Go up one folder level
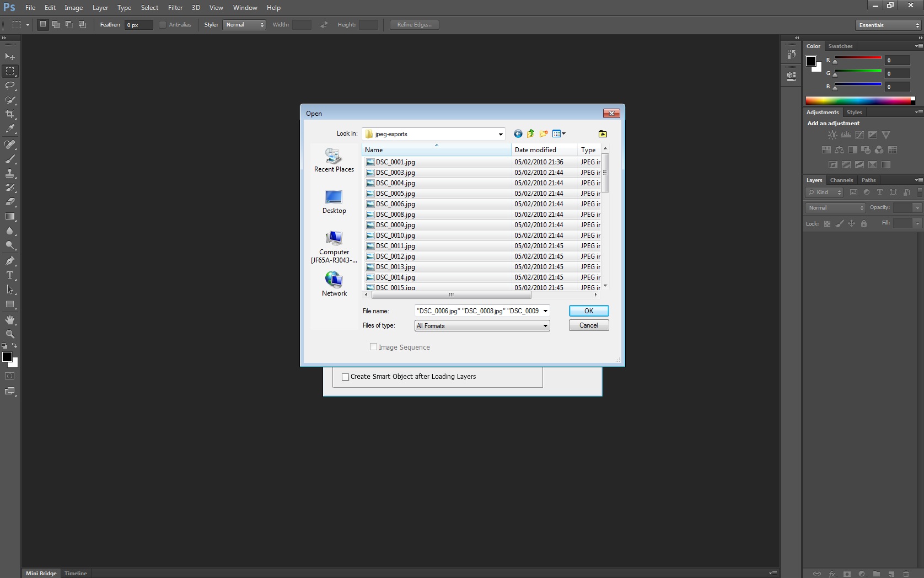924x578 pixels. tap(530, 134)
